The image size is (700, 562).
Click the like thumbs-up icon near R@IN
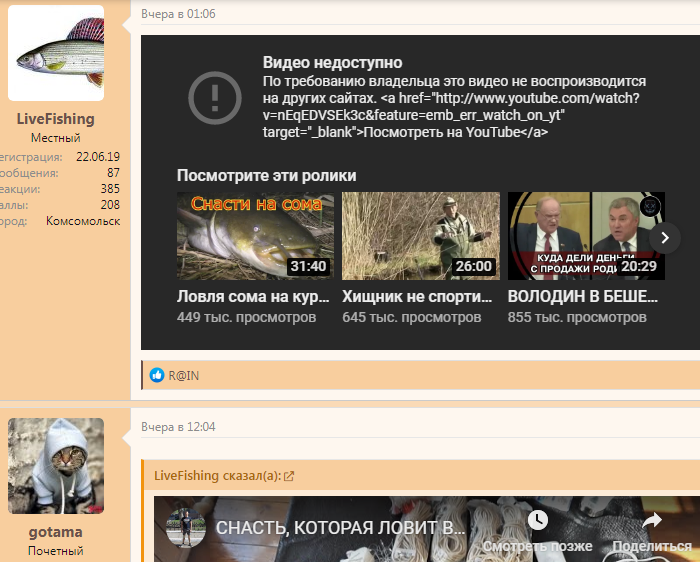click(x=156, y=375)
